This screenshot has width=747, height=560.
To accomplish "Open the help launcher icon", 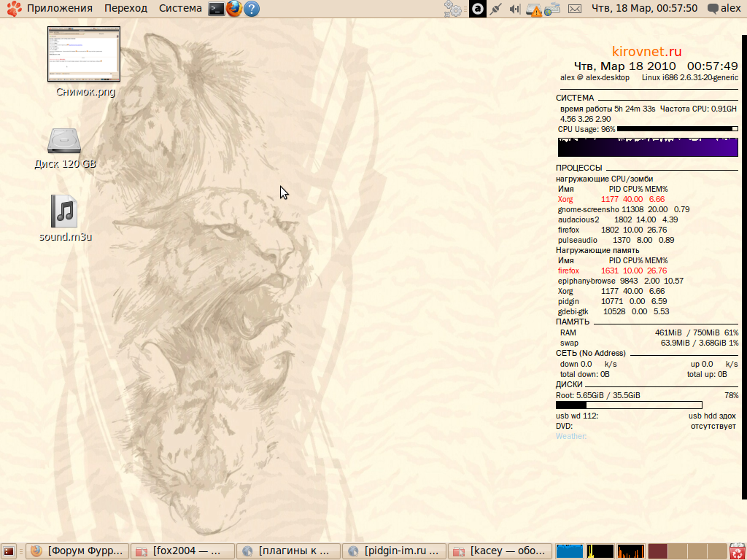I will point(252,9).
